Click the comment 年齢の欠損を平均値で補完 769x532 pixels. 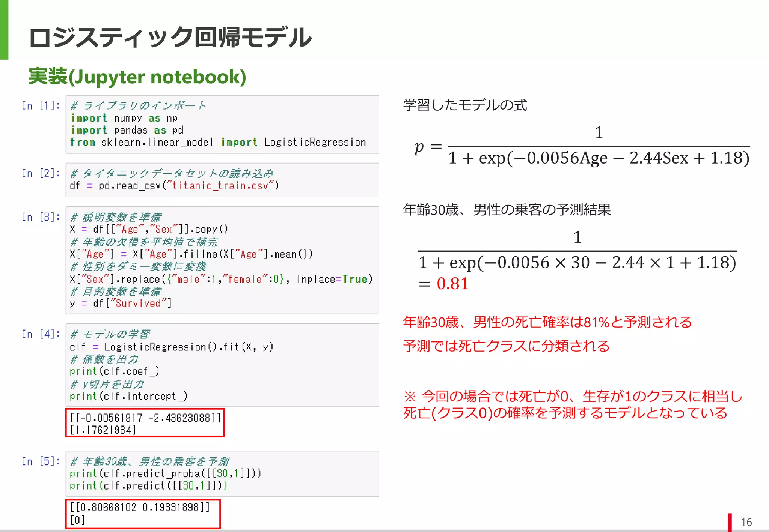click(144, 242)
